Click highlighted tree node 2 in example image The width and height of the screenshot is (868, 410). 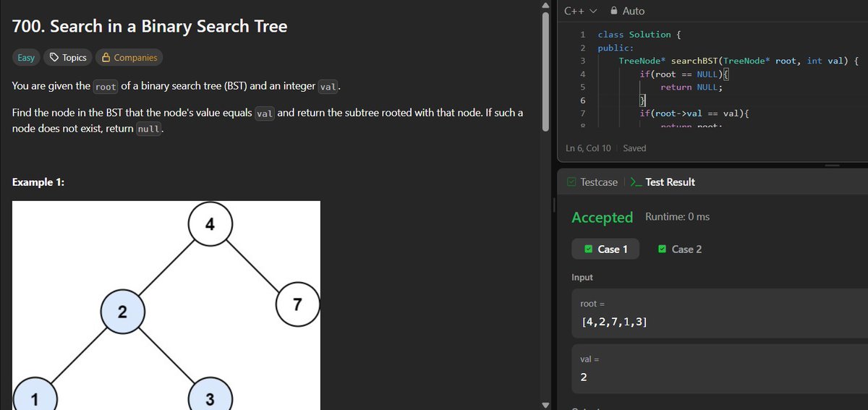pos(122,312)
